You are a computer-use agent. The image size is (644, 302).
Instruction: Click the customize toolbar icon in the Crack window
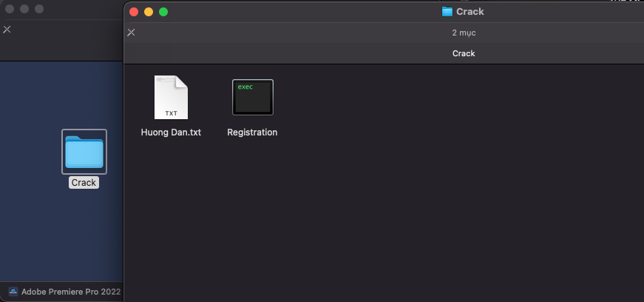pos(131,33)
